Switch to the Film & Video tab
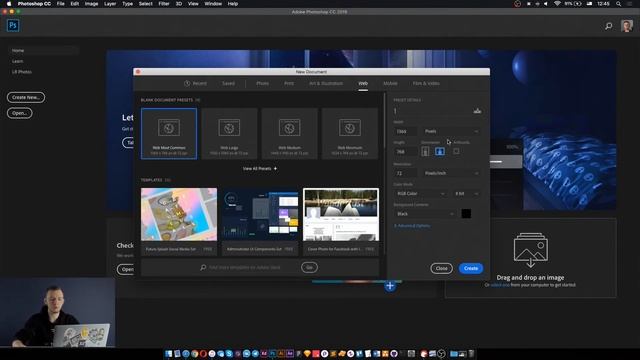Screen dimensions: 640x360 [x=426, y=83]
